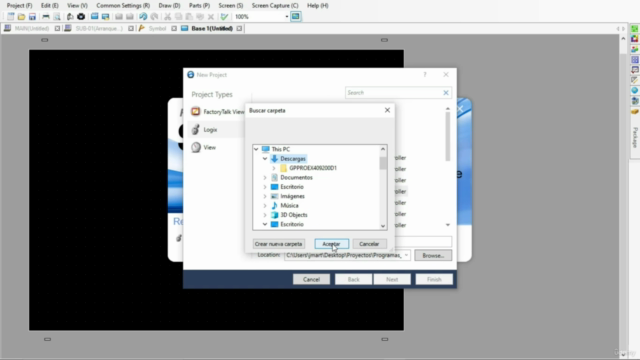Click the folder tree scrollbar down arrow
This screenshot has height=360, width=640.
click(383, 226)
